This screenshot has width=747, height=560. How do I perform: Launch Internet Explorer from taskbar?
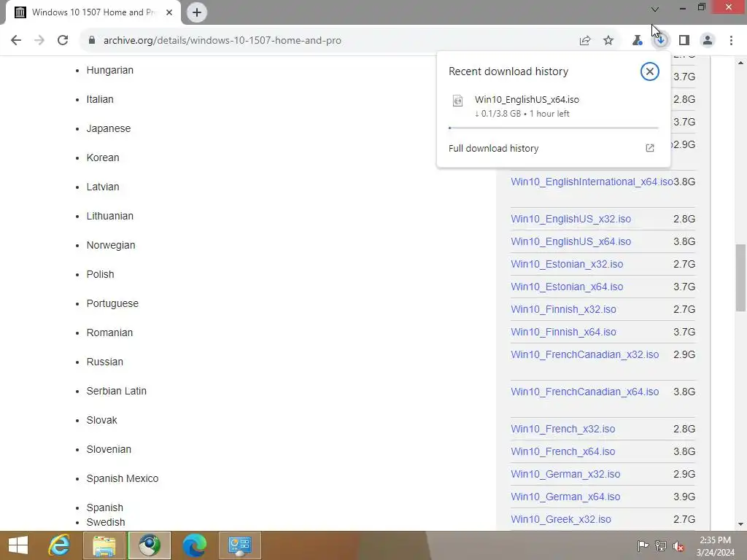point(59,545)
